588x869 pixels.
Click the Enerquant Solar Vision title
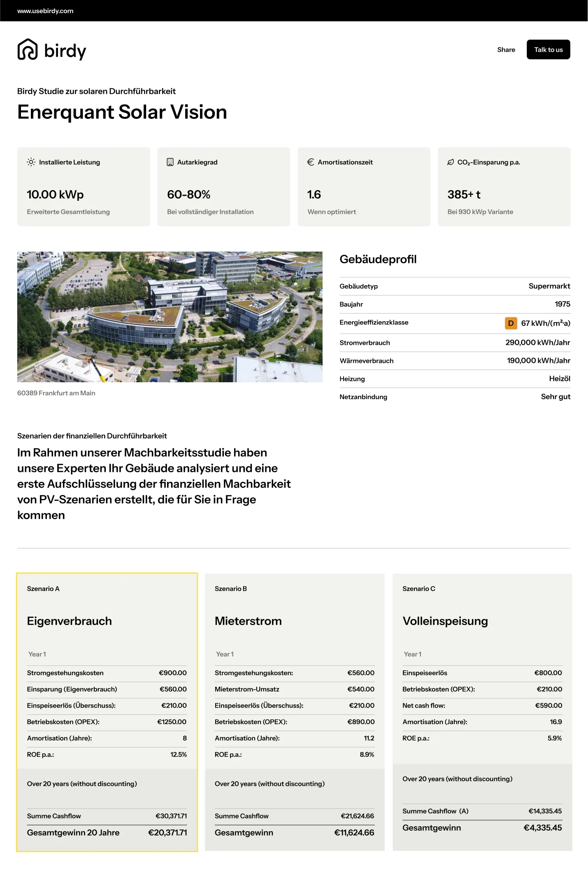122,112
